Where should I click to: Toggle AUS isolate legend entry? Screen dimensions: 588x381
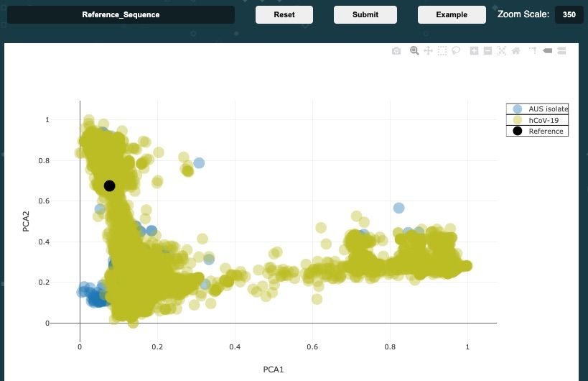[x=537, y=109]
